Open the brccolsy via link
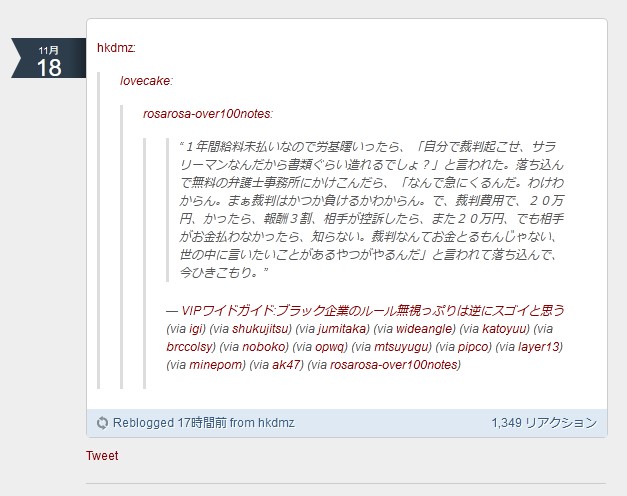Viewport: 627px width, 496px height. (190, 346)
